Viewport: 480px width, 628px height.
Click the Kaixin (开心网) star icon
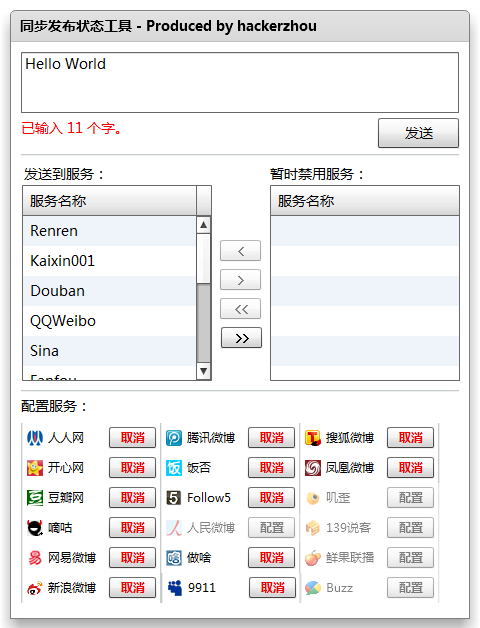tap(35, 468)
